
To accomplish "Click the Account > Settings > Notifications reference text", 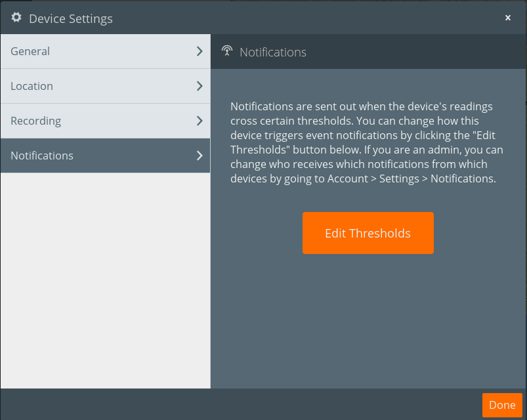I will 413,178.
